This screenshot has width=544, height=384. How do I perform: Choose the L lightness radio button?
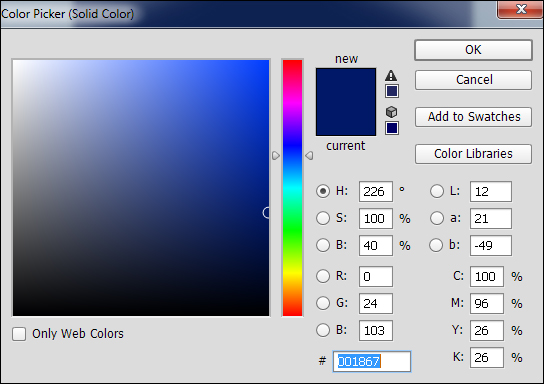pos(436,191)
